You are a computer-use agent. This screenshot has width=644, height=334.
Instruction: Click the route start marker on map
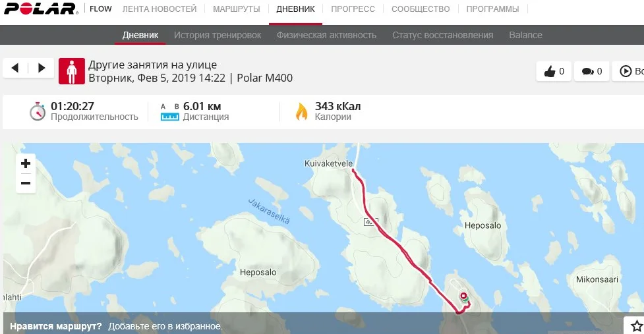click(465, 300)
